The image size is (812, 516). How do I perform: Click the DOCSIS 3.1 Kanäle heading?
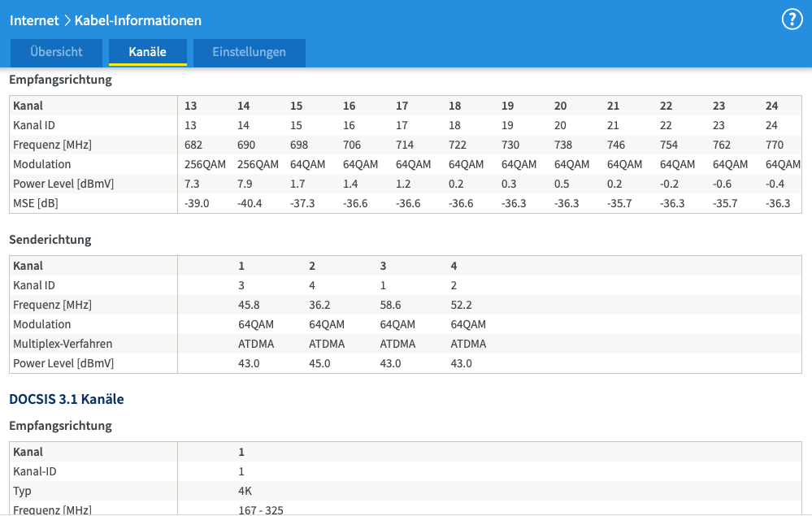pos(66,399)
